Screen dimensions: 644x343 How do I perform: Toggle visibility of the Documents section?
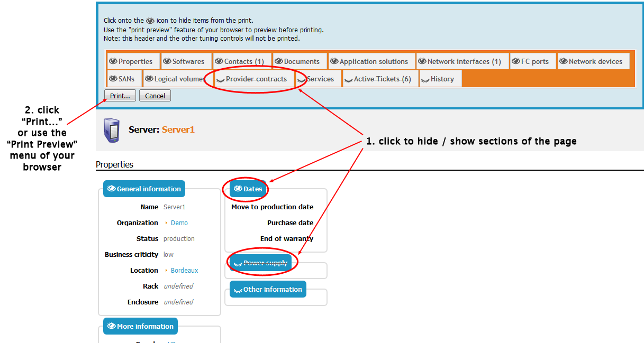click(x=278, y=61)
